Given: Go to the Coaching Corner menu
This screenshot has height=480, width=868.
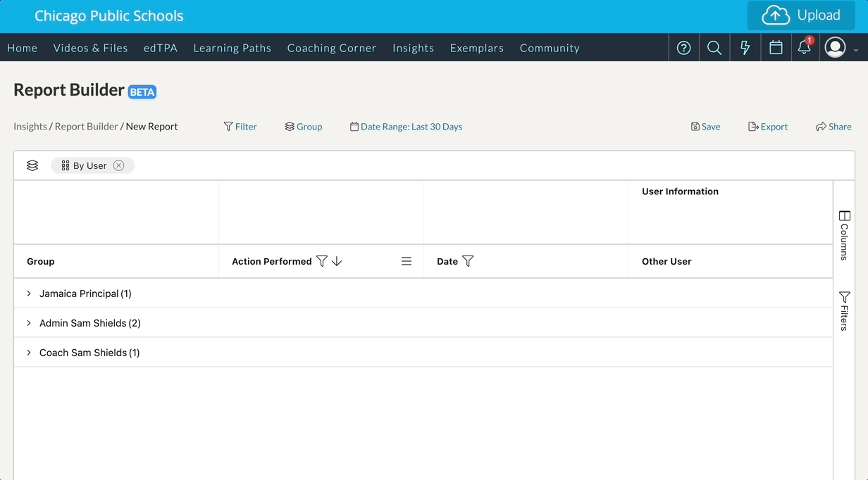Looking at the screenshot, I should (332, 48).
